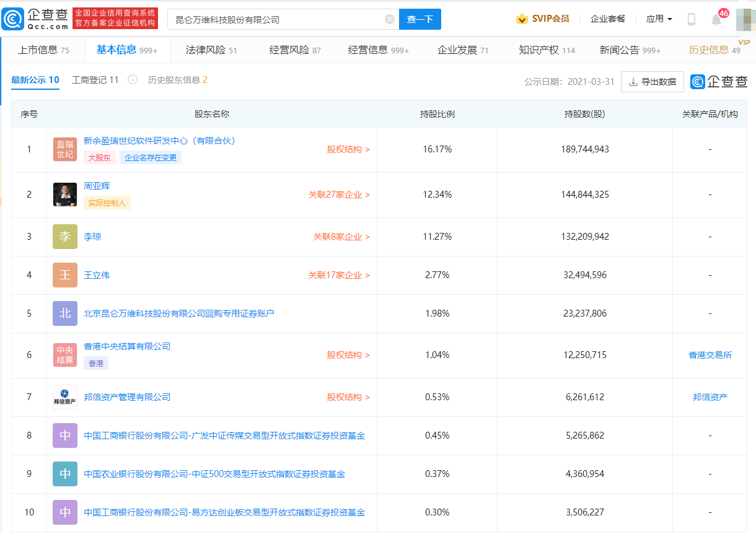Select the 最新公示 10 sub-tab
Viewport: 756px width, 534px height.
coord(35,80)
